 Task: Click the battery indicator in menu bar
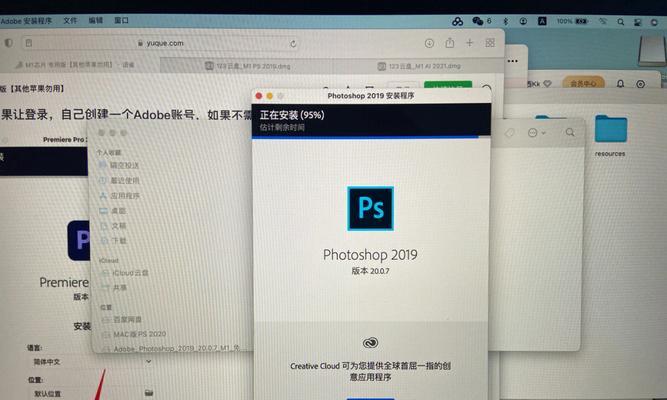pyautogui.click(x=581, y=21)
